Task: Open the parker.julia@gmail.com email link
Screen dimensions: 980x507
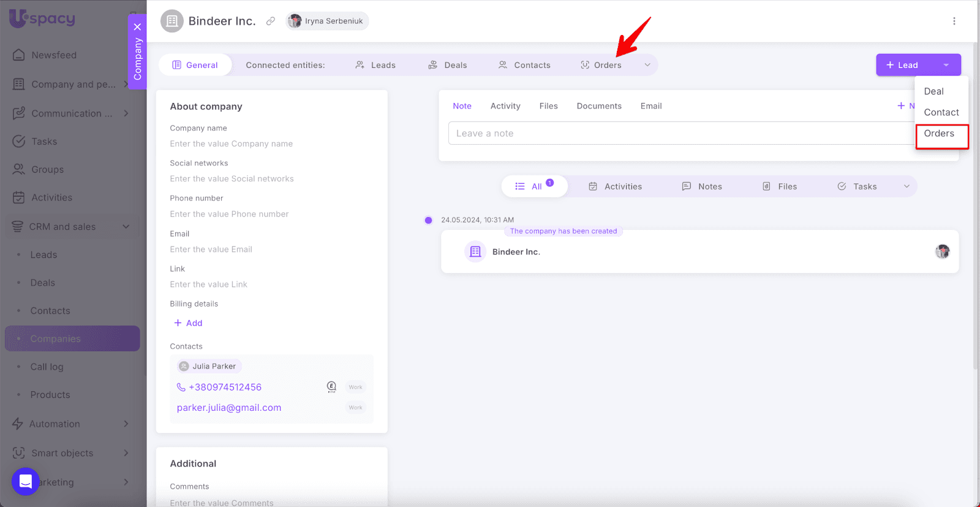Action: (229, 408)
